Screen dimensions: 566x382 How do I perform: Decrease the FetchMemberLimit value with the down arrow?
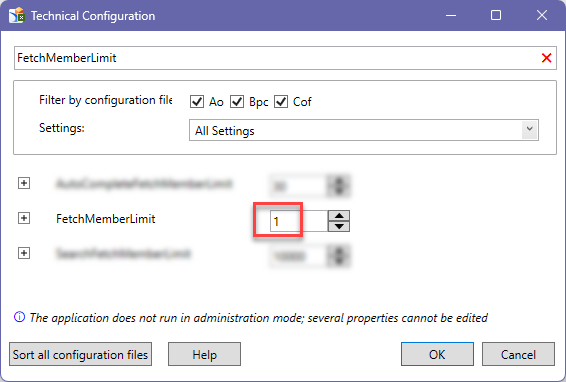point(339,226)
